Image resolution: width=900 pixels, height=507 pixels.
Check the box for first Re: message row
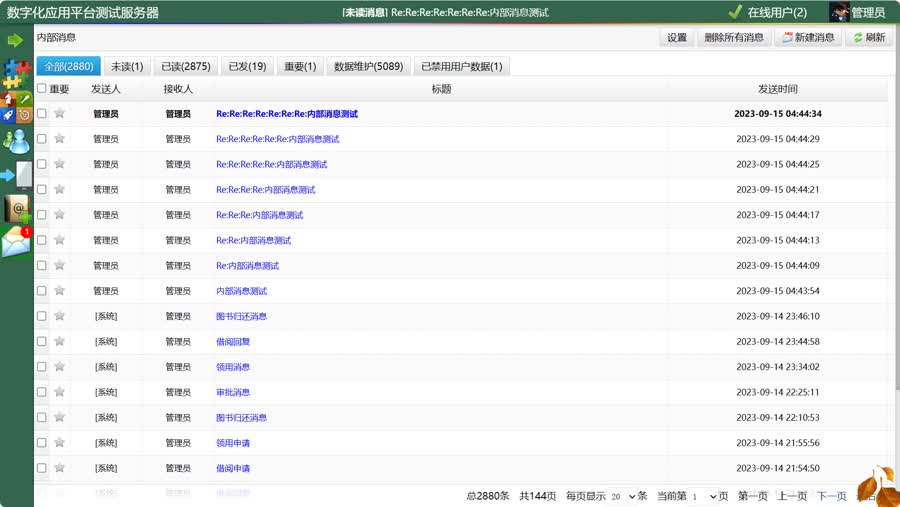click(42, 114)
